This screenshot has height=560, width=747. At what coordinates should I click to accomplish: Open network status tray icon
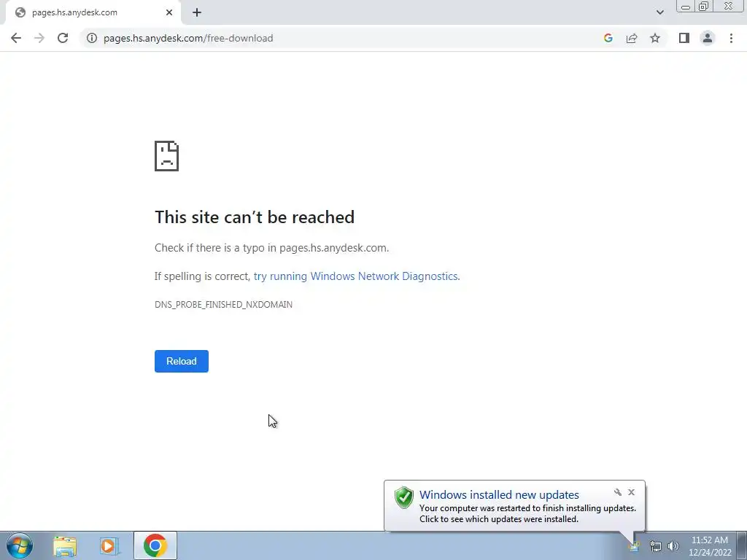(656, 546)
